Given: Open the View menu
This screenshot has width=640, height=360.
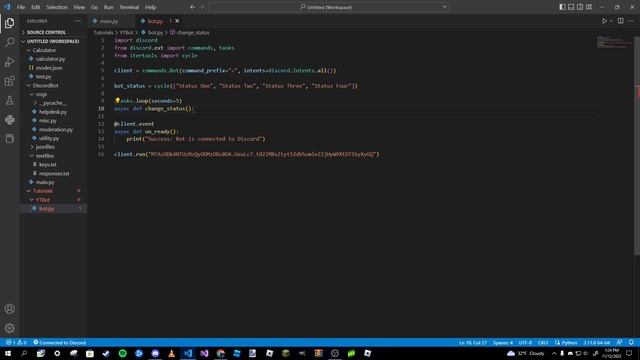Looking at the screenshot, I should [x=79, y=7].
